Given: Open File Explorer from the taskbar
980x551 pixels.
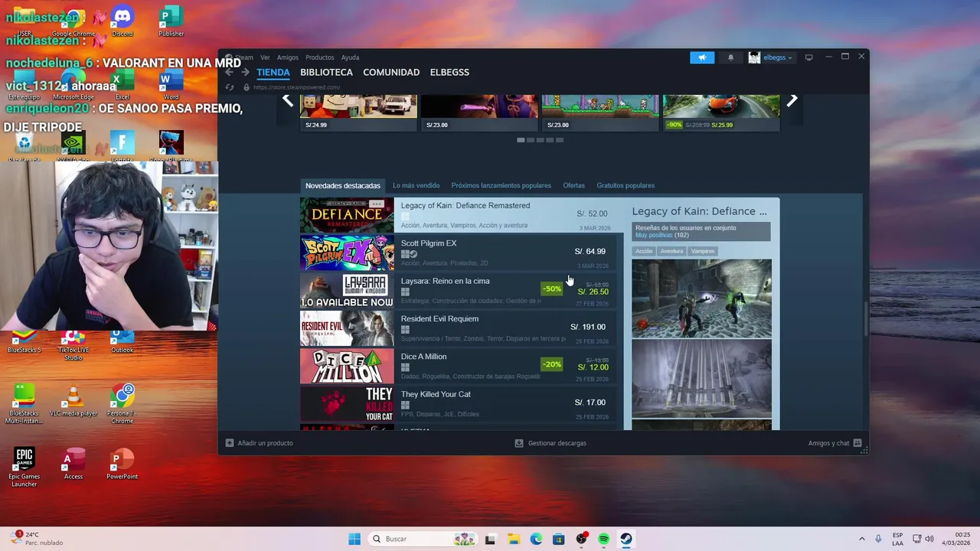Looking at the screenshot, I should tap(513, 539).
